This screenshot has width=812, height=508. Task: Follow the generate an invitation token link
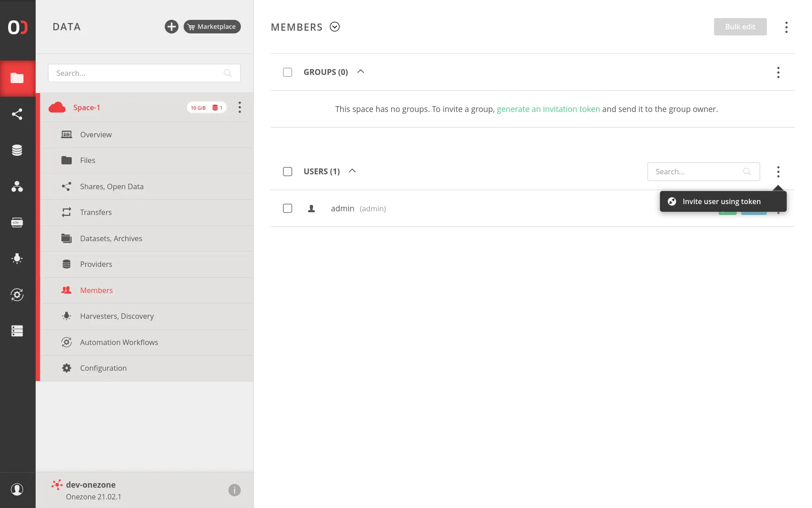[x=548, y=109]
